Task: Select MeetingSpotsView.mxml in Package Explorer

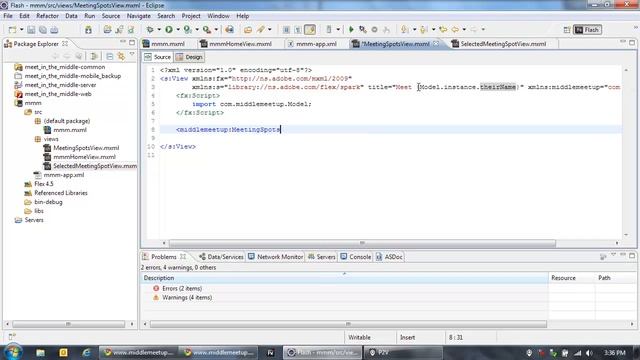Action: pyautogui.click(x=86, y=148)
